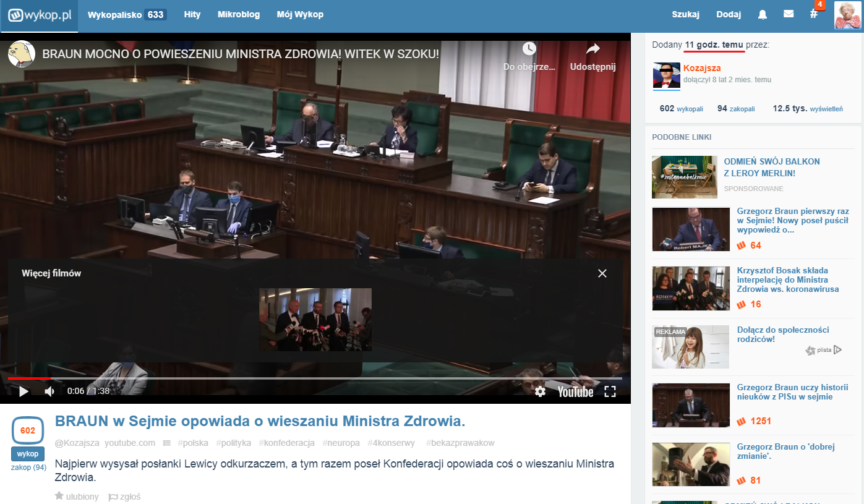Viewport: 864px width, 504px height.
Task: Click 633 badge next to Wykopalisko
Action: point(155,14)
